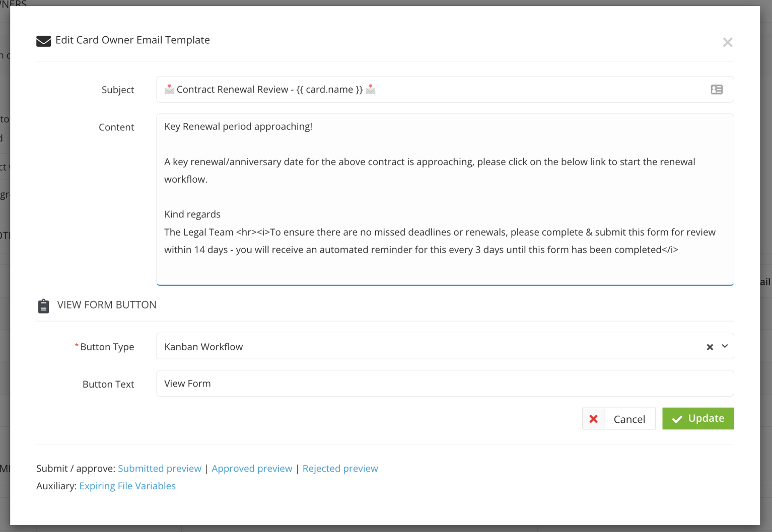The image size is (772, 532).
Task: Open the Submitted preview link
Action: click(159, 468)
